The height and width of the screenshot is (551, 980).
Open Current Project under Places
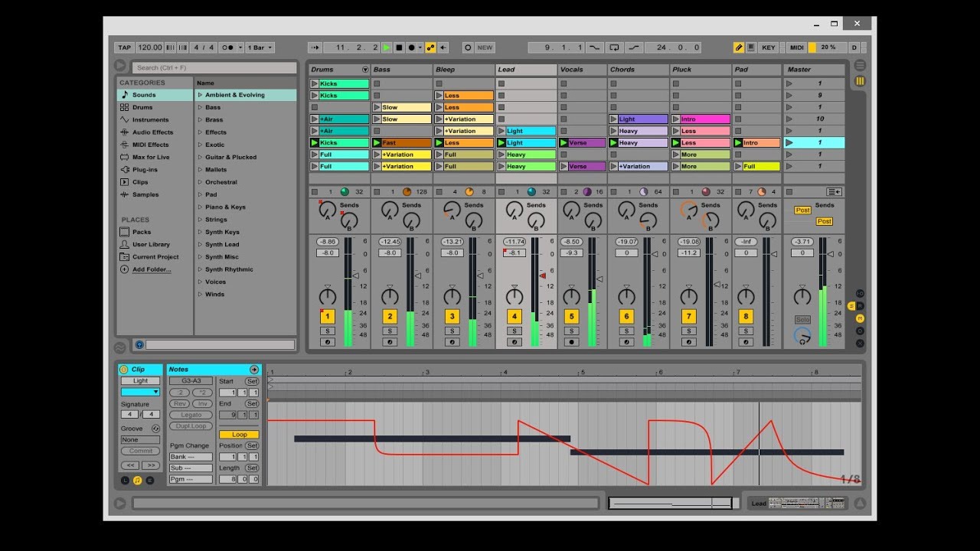155,257
